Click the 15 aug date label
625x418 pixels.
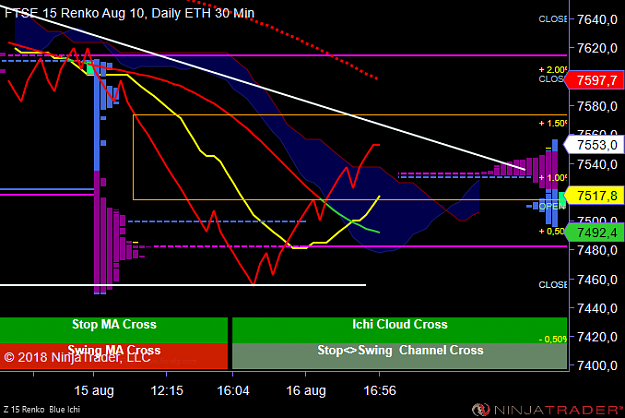94,391
